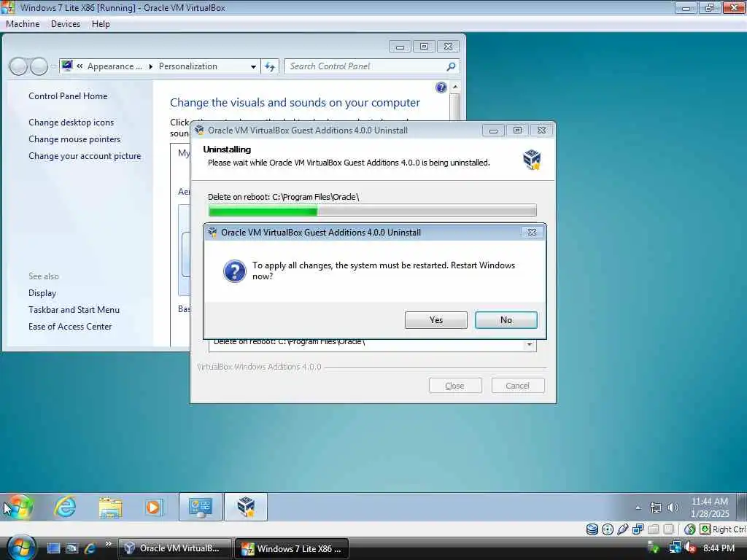
Task: Click host muted volume tray icon
Action: [x=690, y=548]
